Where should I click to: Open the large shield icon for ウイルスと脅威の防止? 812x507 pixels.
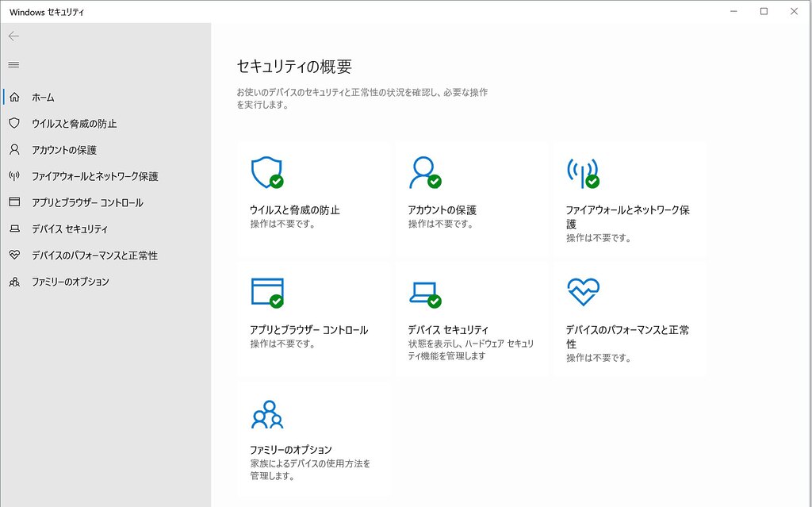point(267,173)
